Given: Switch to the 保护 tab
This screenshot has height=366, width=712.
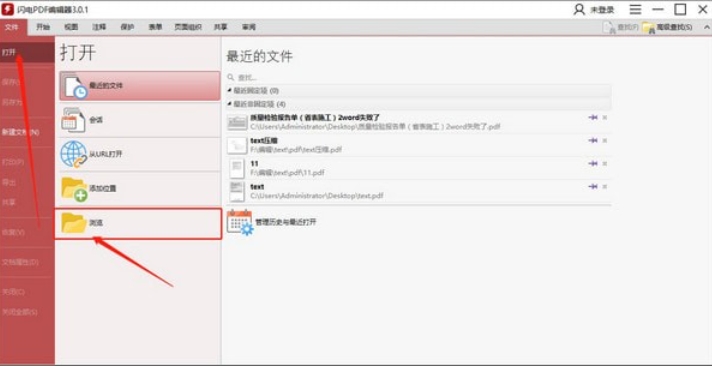Looking at the screenshot, I should point(128,27).
